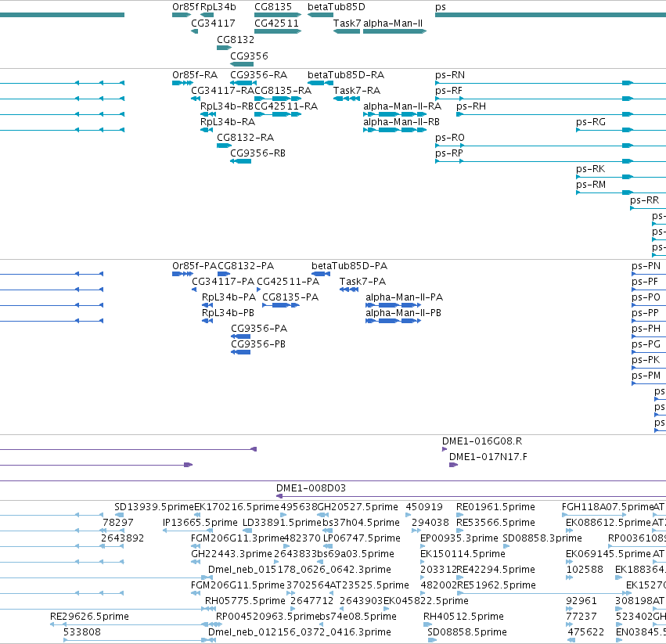Select the ps-RR transcript label
This screenshot has height=644, width=666.
pyautogui.click(x=644, y=200)
